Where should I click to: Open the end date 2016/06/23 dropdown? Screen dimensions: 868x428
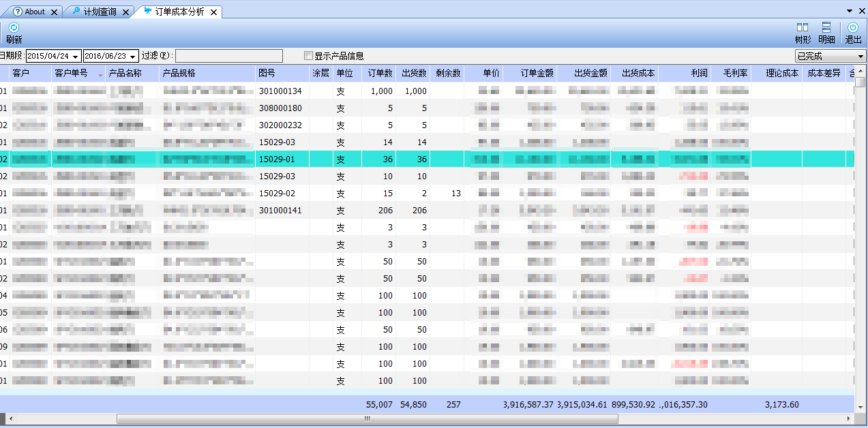(132, 56)
